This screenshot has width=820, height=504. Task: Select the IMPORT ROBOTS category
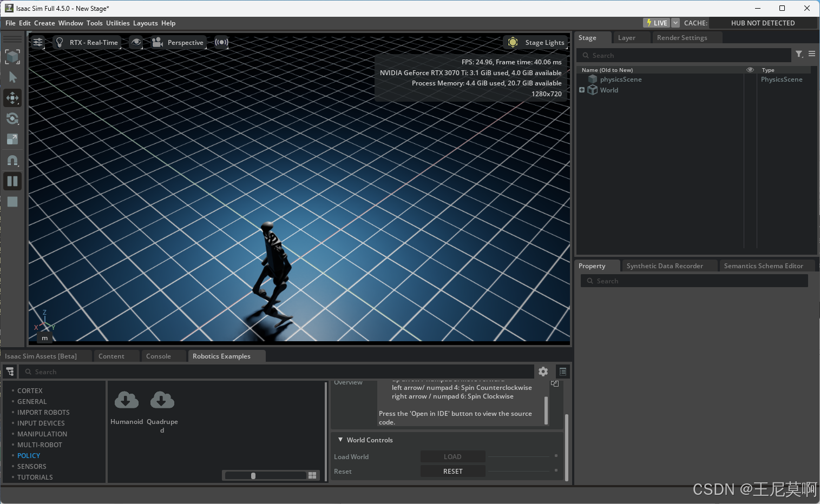(x=43, y=413)
